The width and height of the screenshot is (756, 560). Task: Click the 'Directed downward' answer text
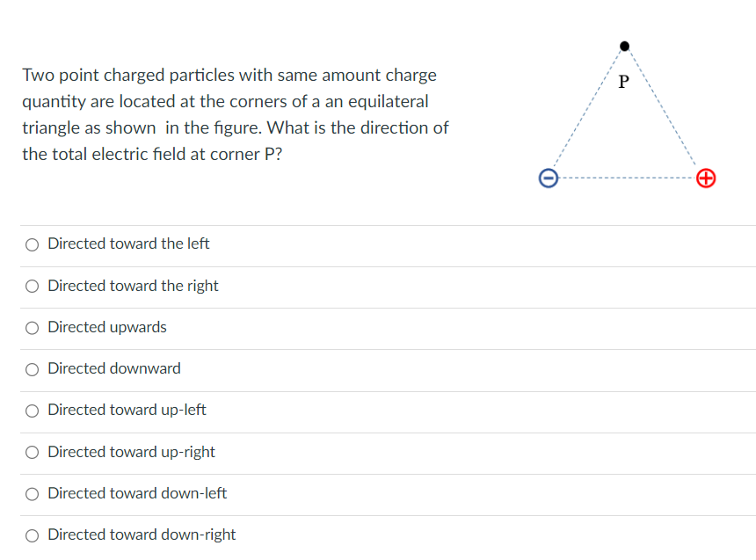(x=114, y=368)
